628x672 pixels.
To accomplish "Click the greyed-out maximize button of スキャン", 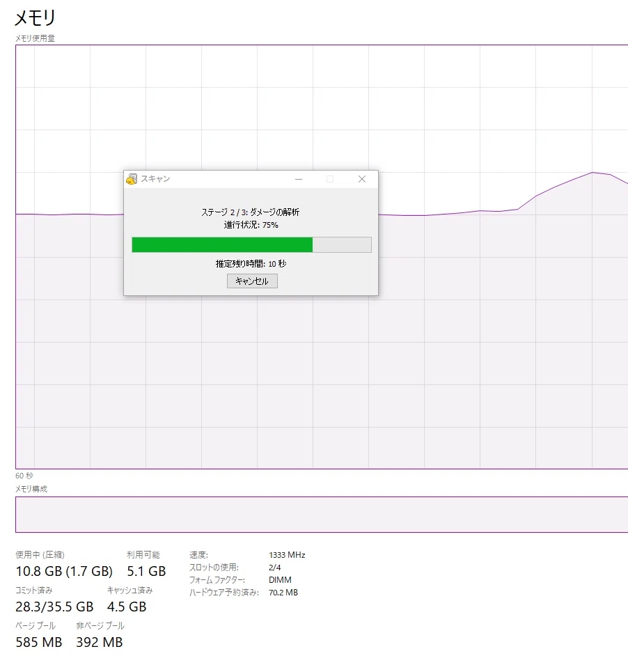I will [330, 179].
